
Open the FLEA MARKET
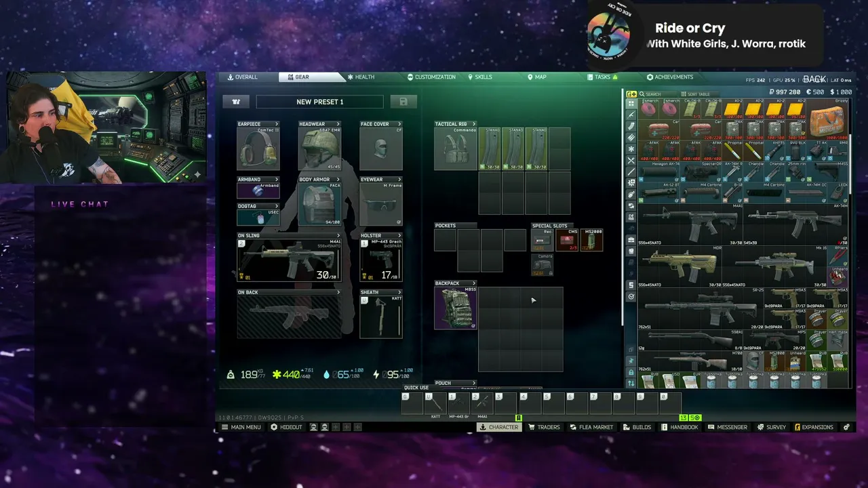[x=591, y=427]
